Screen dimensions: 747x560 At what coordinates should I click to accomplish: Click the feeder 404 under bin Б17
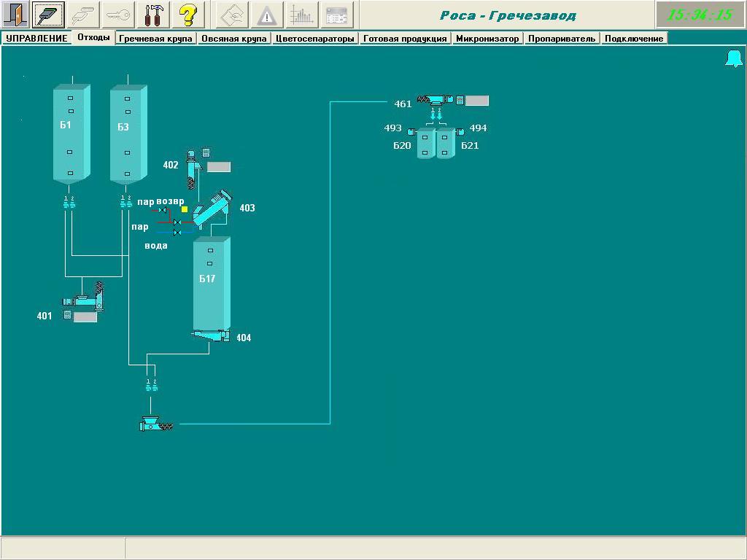pos(211,336)
